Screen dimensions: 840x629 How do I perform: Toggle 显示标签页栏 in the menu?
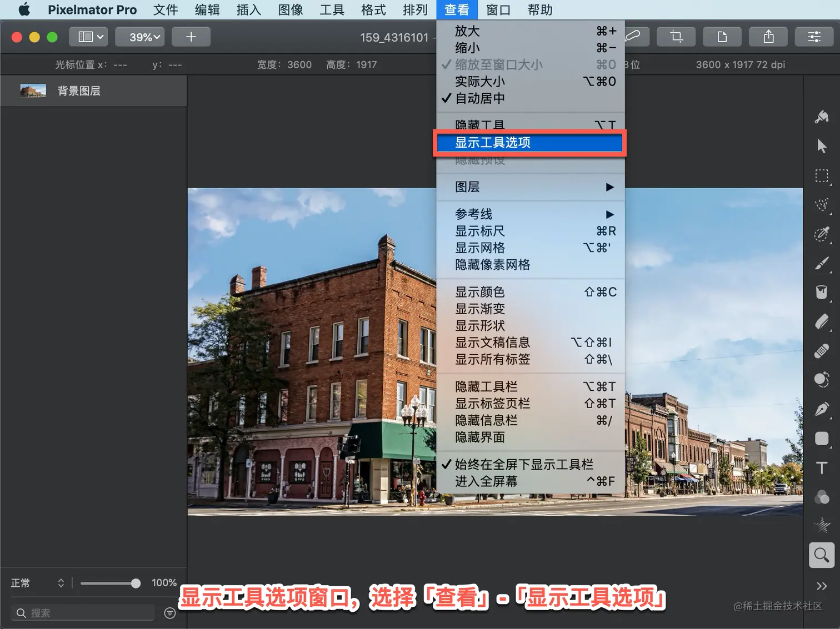click(x=531, y=404)
